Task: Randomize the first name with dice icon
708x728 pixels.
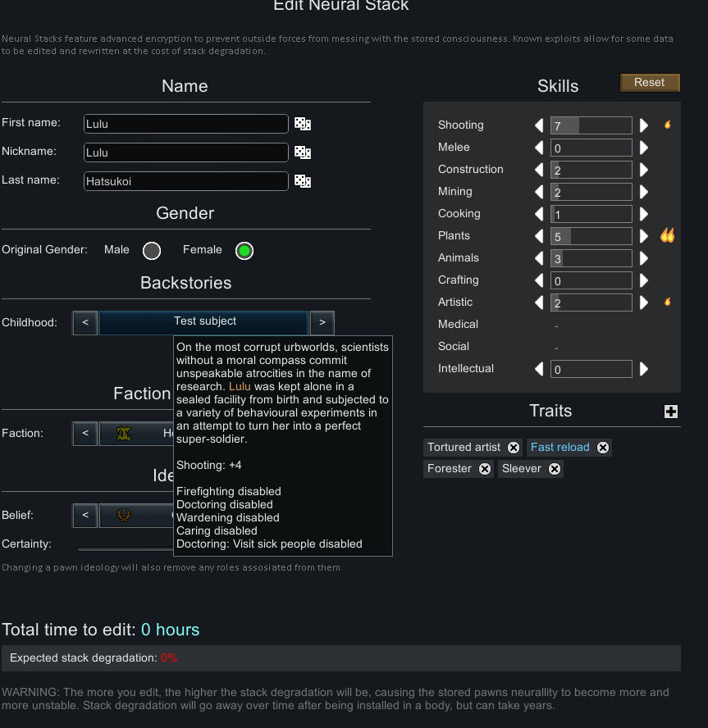Action: tap(303, 124)
